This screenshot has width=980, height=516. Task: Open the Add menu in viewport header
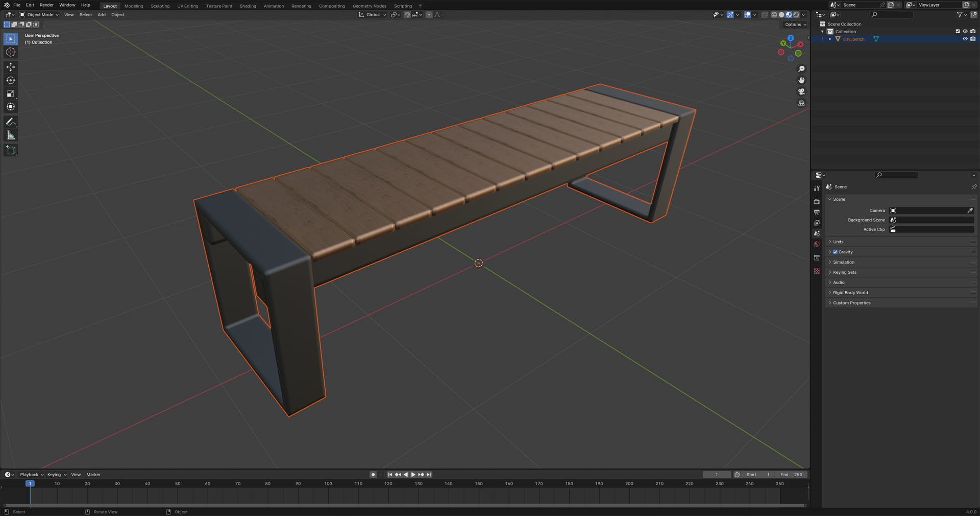tap(102, 15)
